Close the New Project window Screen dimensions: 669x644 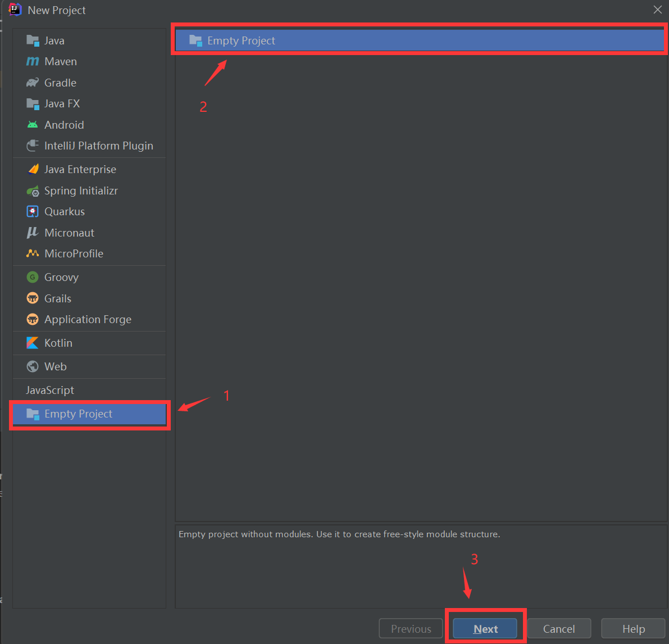657,10
